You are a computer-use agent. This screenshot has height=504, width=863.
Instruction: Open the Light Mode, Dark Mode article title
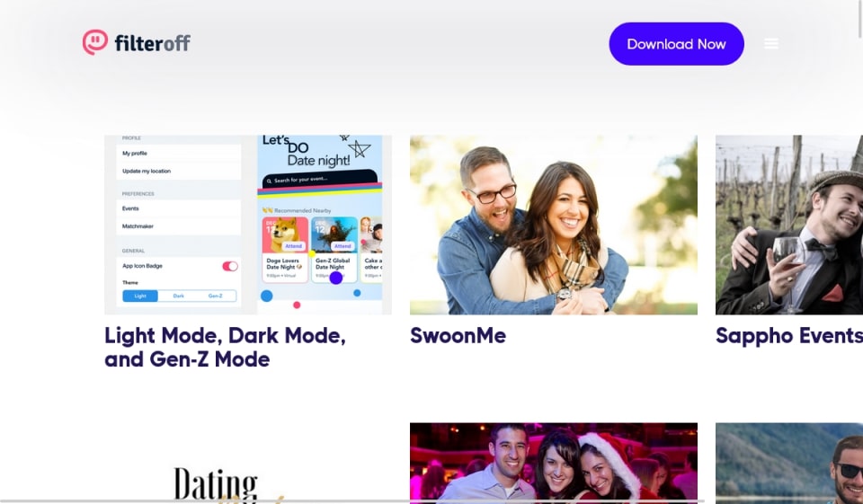click(x=225, y=347)
